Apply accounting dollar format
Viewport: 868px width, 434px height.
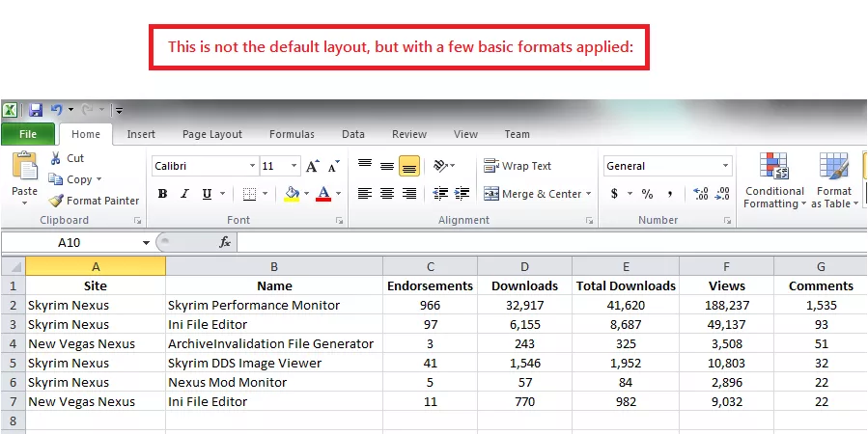tap(614, 194)
